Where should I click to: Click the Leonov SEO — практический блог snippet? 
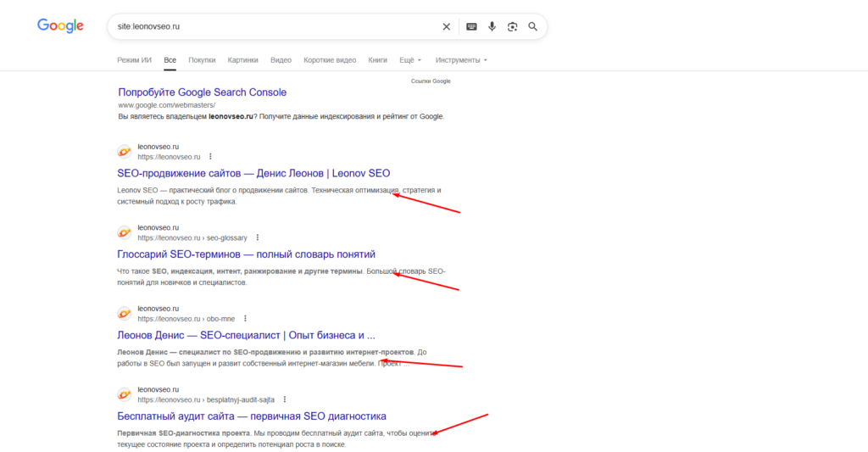(x=279, y=196)
